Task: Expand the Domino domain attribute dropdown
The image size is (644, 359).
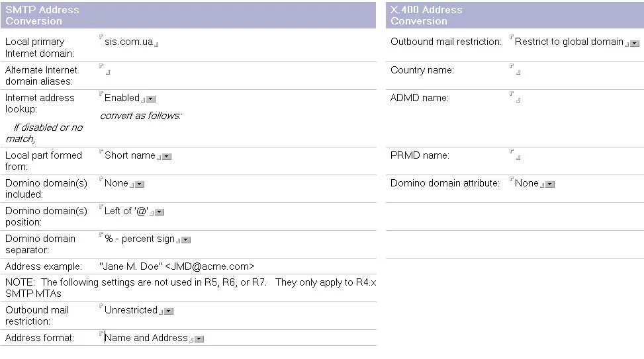Action: coord(550,184)
